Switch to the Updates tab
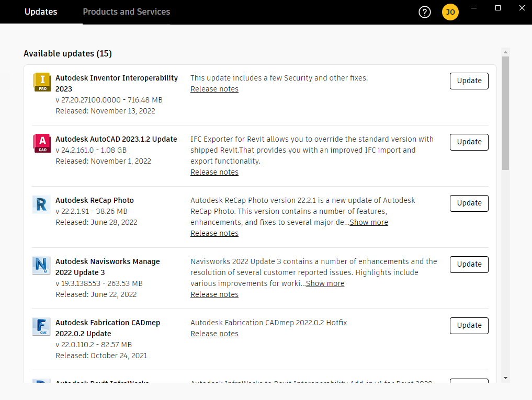 point(41,12)
